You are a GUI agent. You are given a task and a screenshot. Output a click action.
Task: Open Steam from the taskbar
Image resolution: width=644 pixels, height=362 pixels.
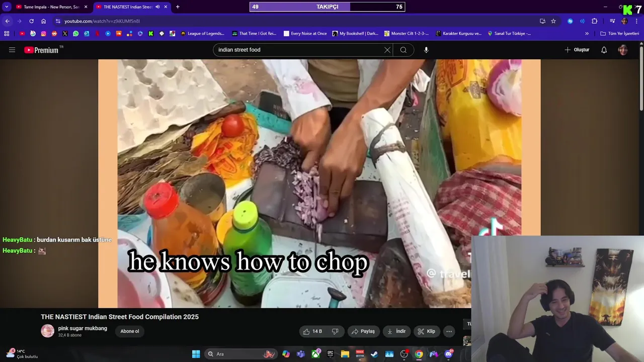(374, 354)
